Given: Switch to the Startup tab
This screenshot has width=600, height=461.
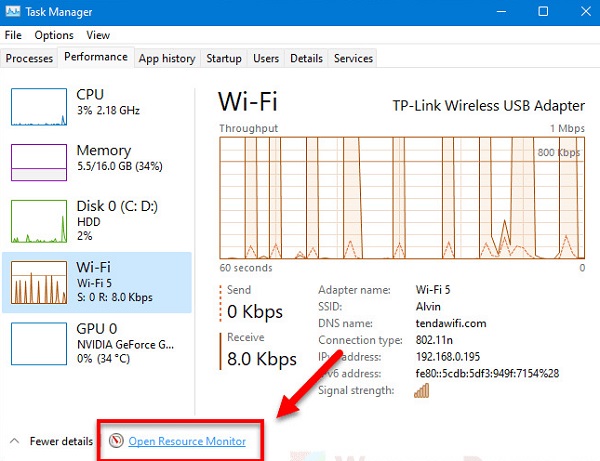Looking at the screenshot, I should point(224,58).
